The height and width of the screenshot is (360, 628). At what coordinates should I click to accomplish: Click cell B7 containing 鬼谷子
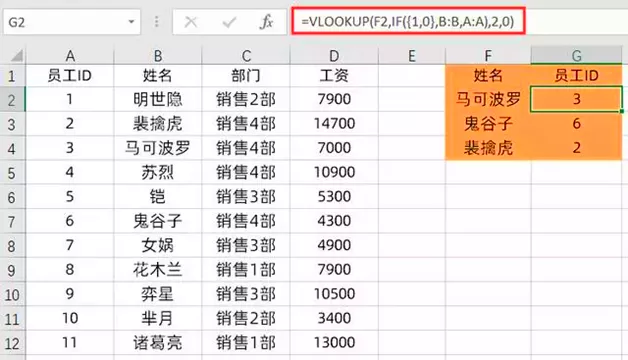coord(158,221)
